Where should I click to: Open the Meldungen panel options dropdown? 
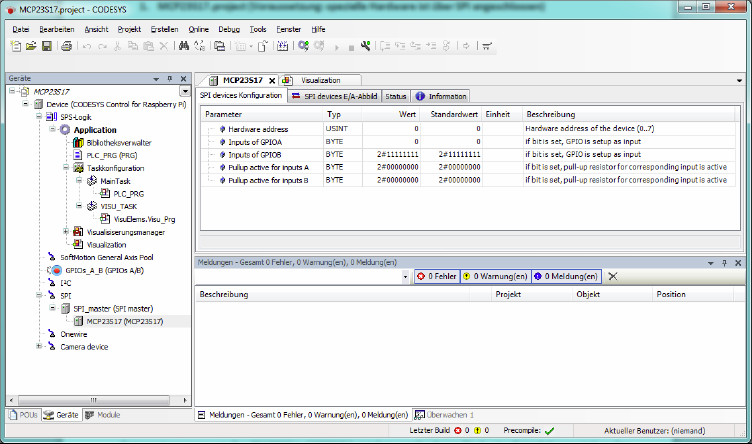711,263
